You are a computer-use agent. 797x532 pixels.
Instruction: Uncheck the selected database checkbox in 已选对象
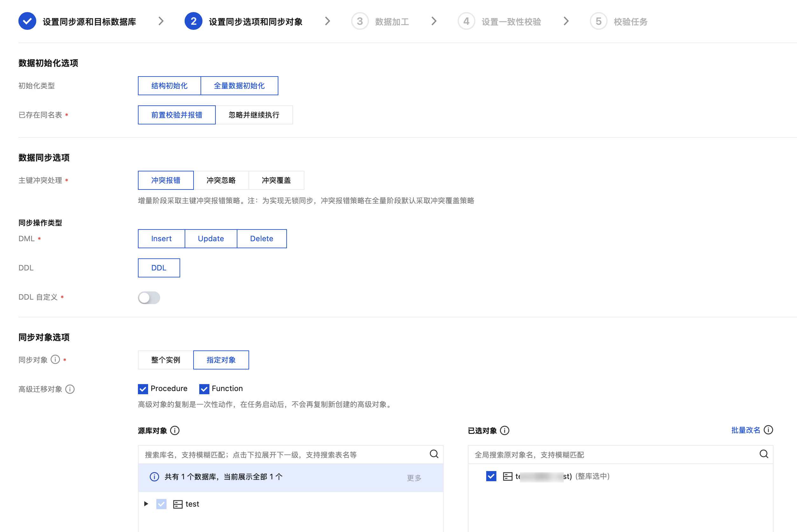coord(491,476)
